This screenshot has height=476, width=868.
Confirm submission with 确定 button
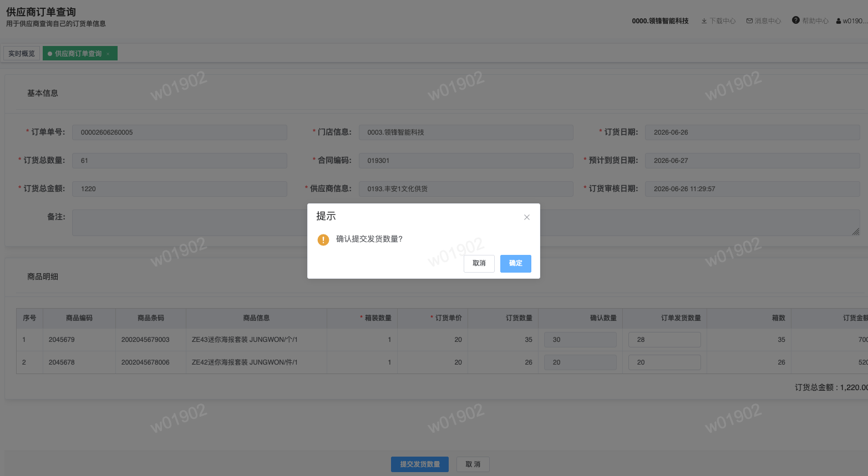515,263
